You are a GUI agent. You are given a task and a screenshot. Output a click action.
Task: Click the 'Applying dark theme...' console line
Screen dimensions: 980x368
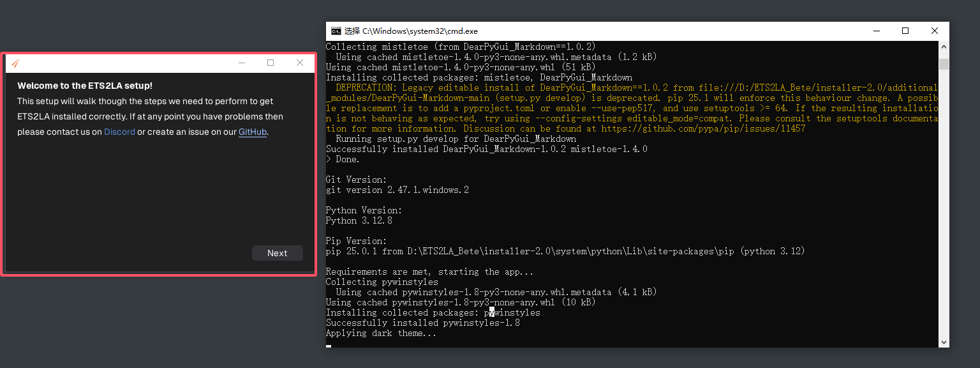[381, 333]
